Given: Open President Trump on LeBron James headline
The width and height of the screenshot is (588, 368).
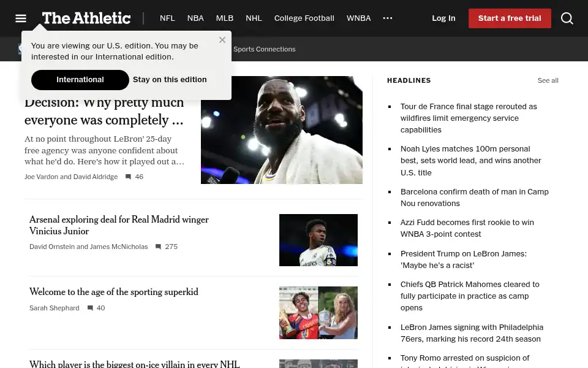Looking at the screenshot, I should [x=464, y=259].
